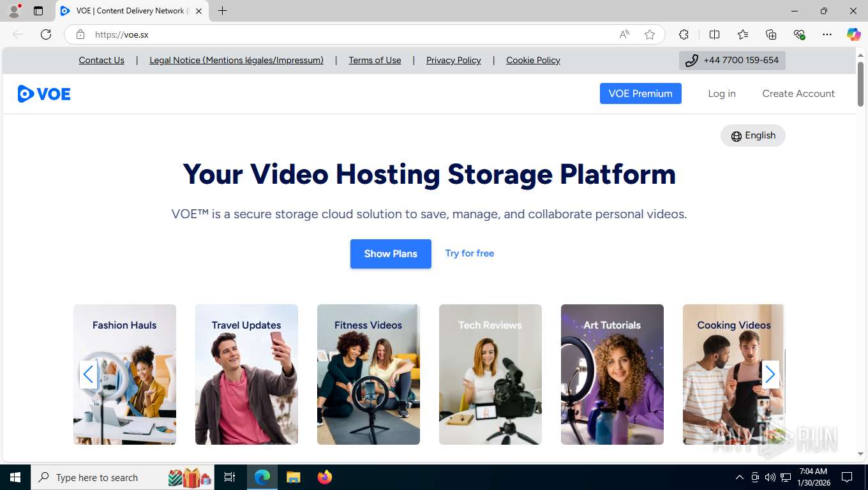Screen dimensions: 868x490
Task: Open the Travel Updates card
Action: coord(246,375)
